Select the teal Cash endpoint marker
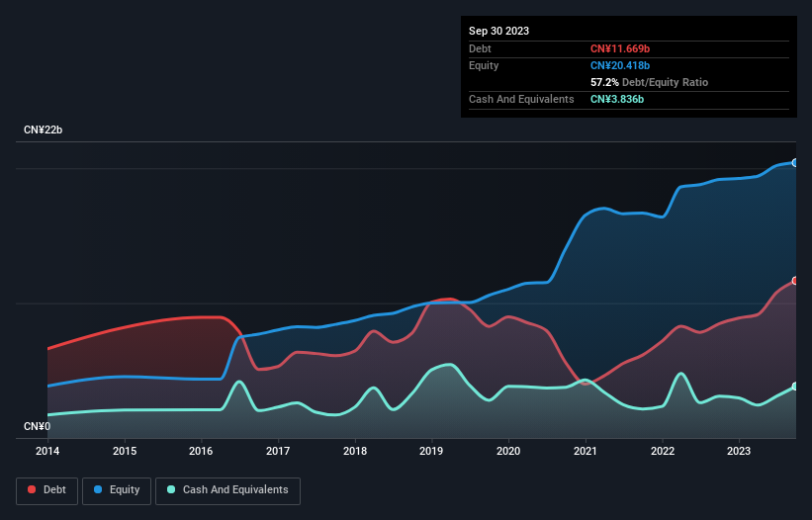Viewport: 812px width, 520px height. (x=795, y=387)
